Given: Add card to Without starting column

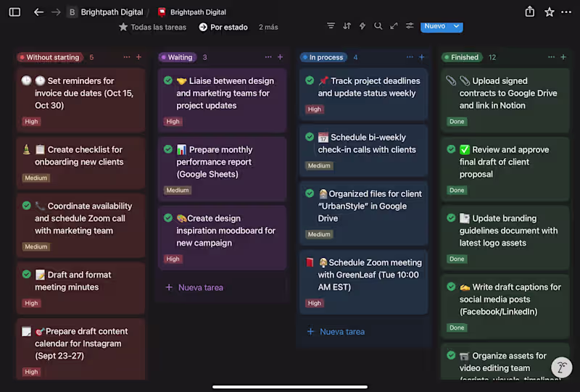Looking at the screenshot, I should tap(138, 57).
